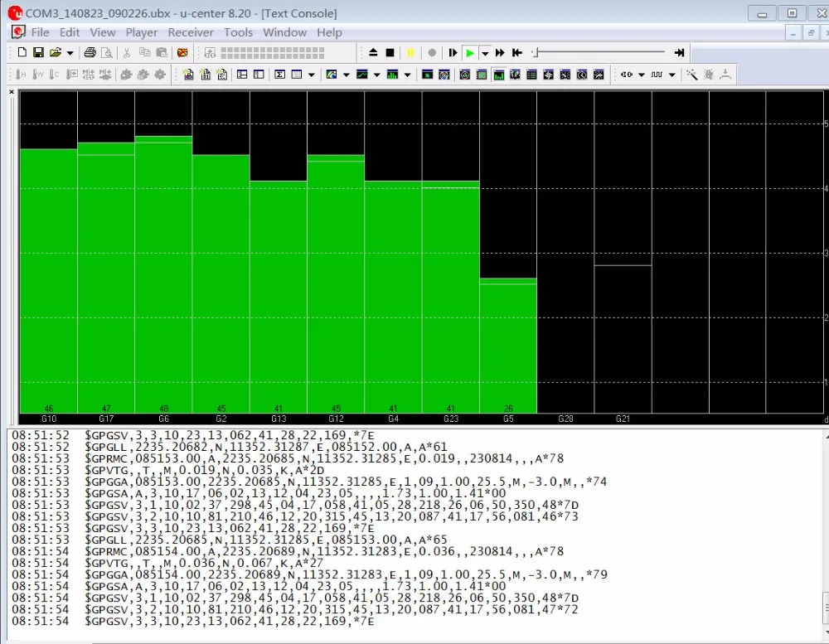Toggle the clock Watch docking window
The width and height of the screenshot is (829, 644).
[x=582, y=75]
